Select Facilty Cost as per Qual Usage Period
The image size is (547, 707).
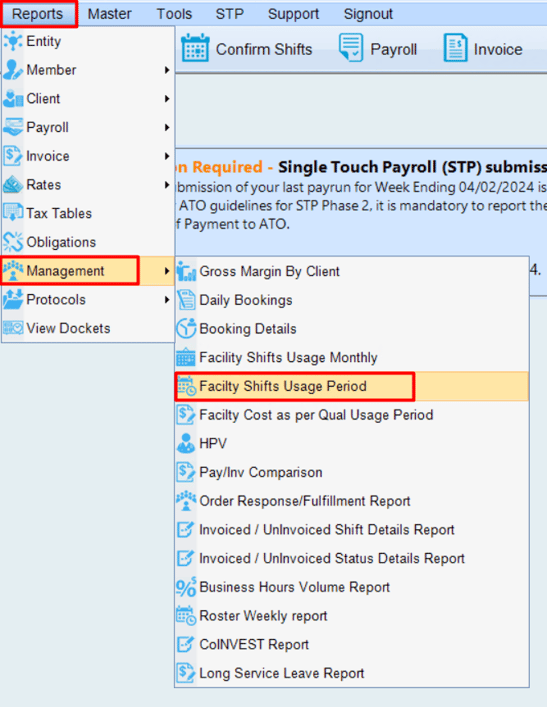352,415
